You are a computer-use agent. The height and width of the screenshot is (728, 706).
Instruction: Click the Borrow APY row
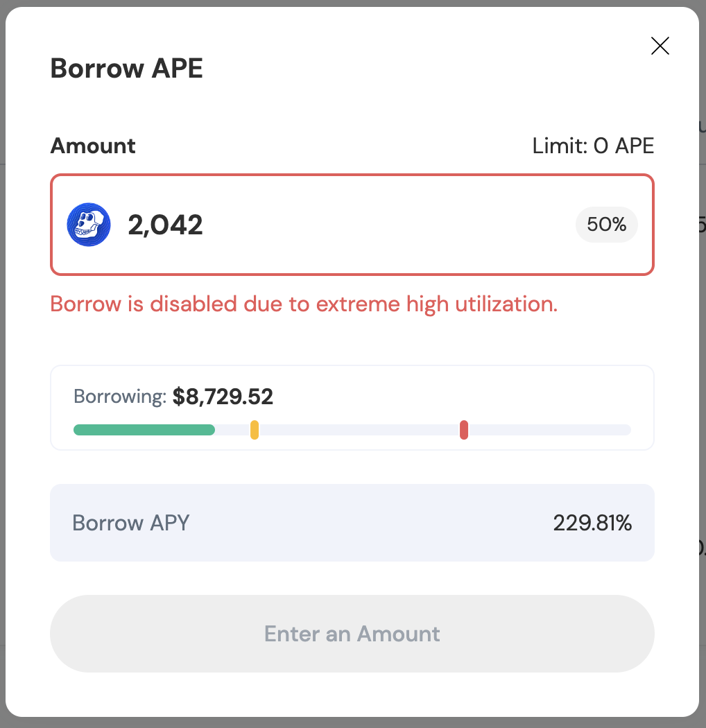352,523
